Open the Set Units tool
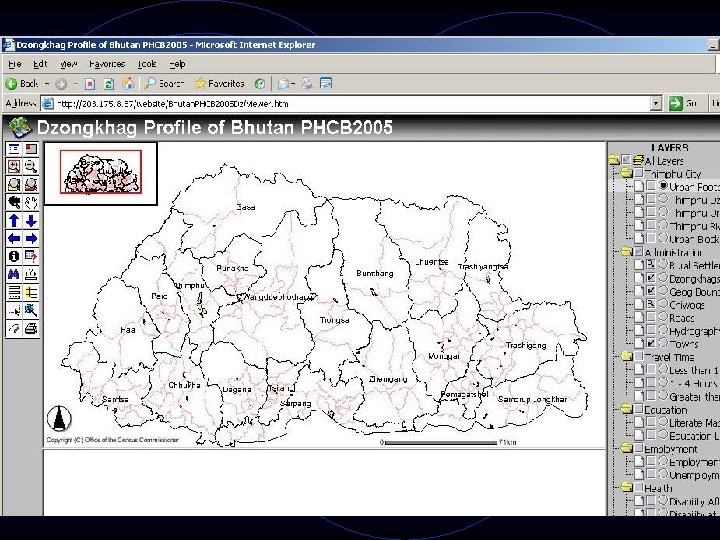This screenshot has height=540, width=720. pyautogui.click(x=14, y=292)
